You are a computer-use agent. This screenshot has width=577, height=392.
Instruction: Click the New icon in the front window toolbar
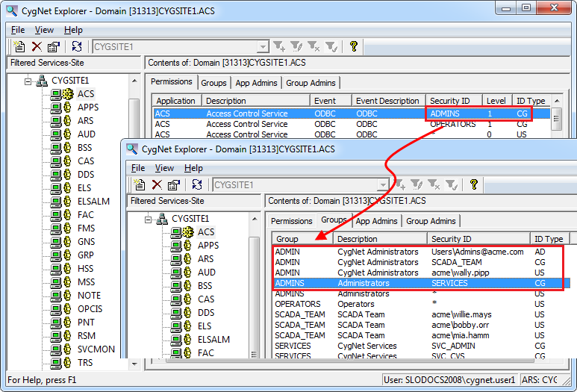point(140,184)
